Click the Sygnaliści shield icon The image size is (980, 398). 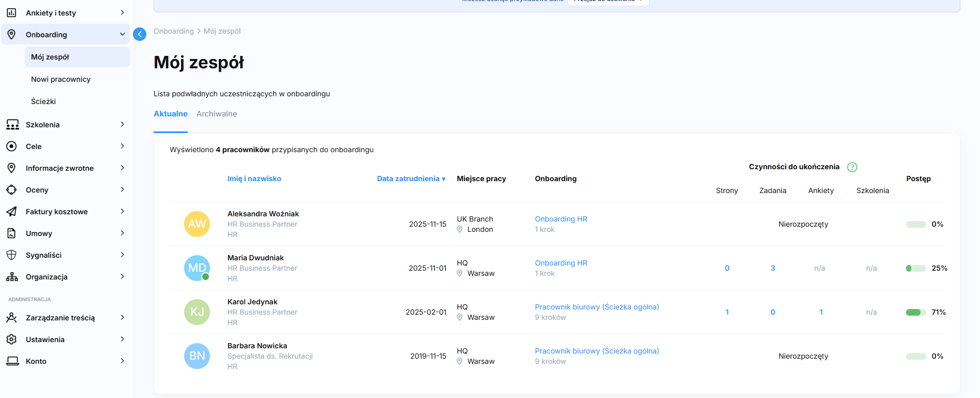pos(11,255)
